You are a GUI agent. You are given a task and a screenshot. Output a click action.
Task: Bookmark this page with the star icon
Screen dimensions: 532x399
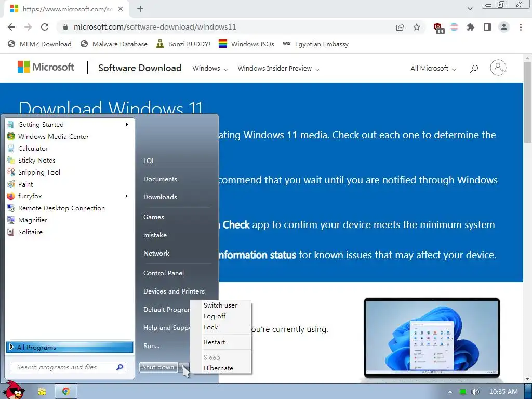[x=417, y=27]
